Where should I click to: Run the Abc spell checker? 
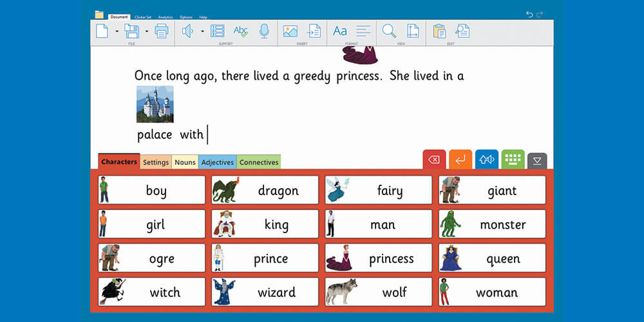point(241,31)
